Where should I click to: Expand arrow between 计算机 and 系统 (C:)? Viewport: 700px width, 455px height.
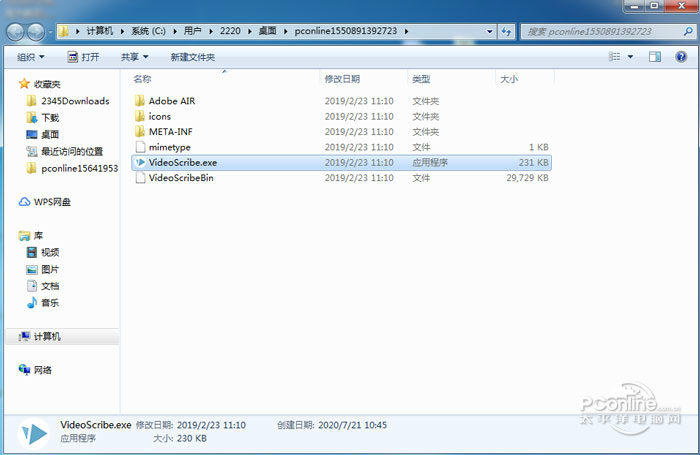coord(122,31)
